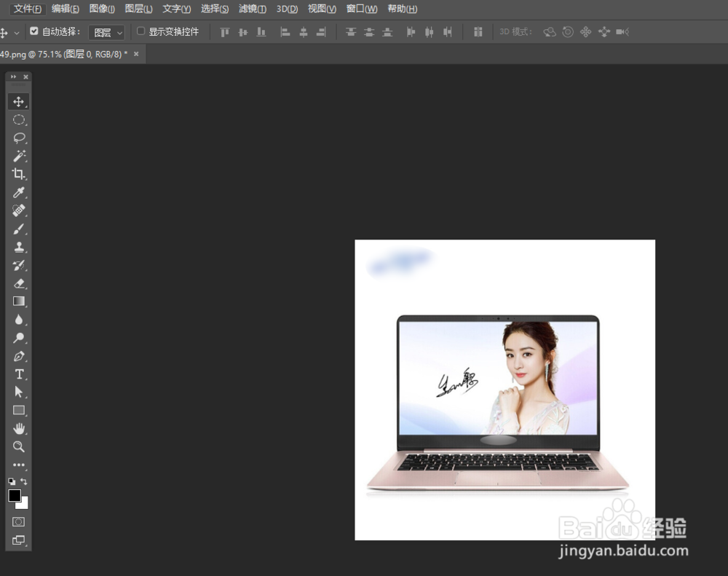
Task: Select the Magic Wand tool
Action: [x=19, y=156]
